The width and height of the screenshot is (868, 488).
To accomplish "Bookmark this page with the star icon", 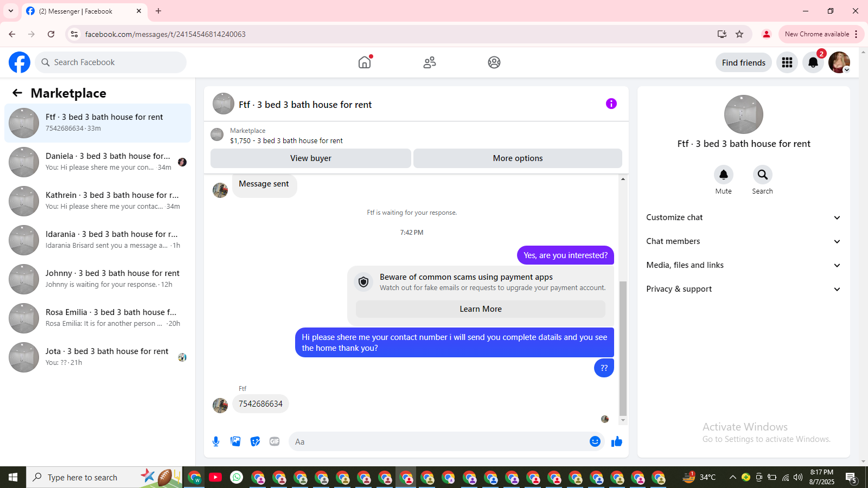I will click(x=739, y=34).
